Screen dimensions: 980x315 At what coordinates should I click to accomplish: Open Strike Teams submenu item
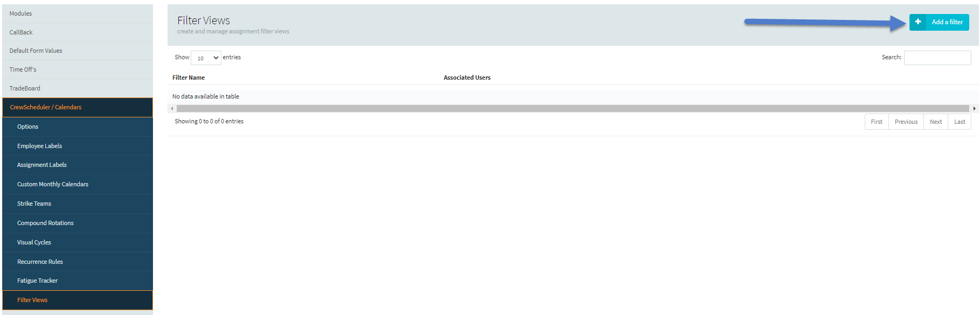click(x=78, y=204)
